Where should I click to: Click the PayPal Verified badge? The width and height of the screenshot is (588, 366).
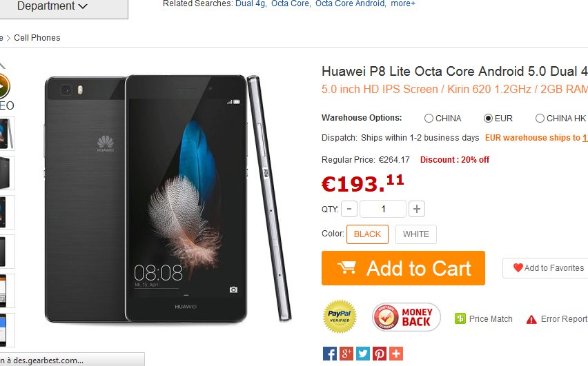[x=340, y=316]
